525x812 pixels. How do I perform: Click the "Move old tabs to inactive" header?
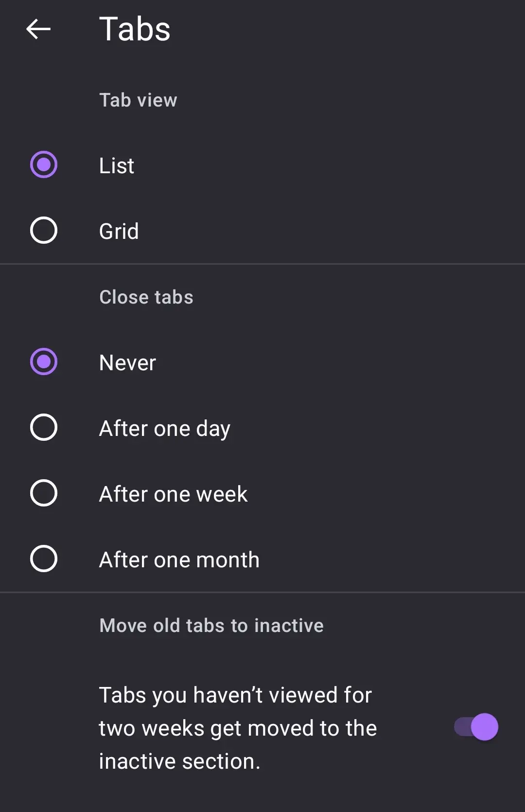coord(211,626)
